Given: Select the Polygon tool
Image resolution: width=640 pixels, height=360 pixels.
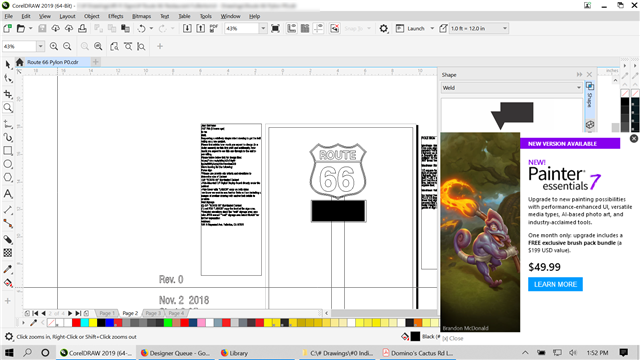Looking at the screenshot, I should pyautogui.click(x=8, y=178).
